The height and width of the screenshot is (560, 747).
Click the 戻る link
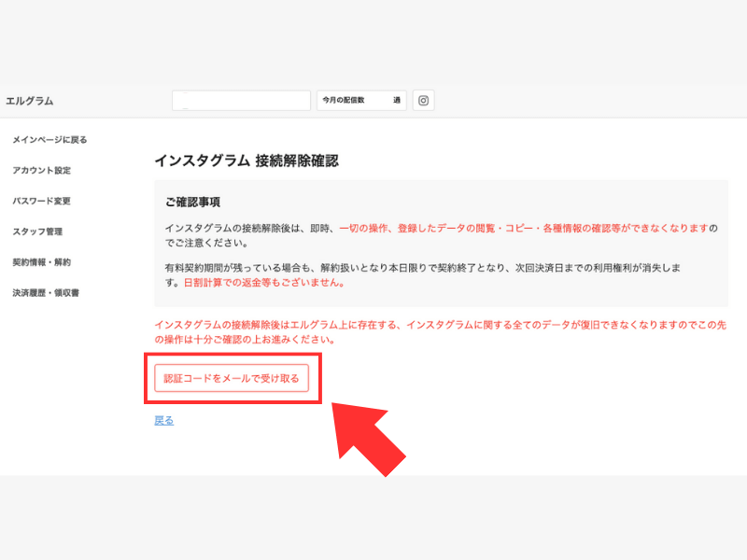tap(164, 421)
